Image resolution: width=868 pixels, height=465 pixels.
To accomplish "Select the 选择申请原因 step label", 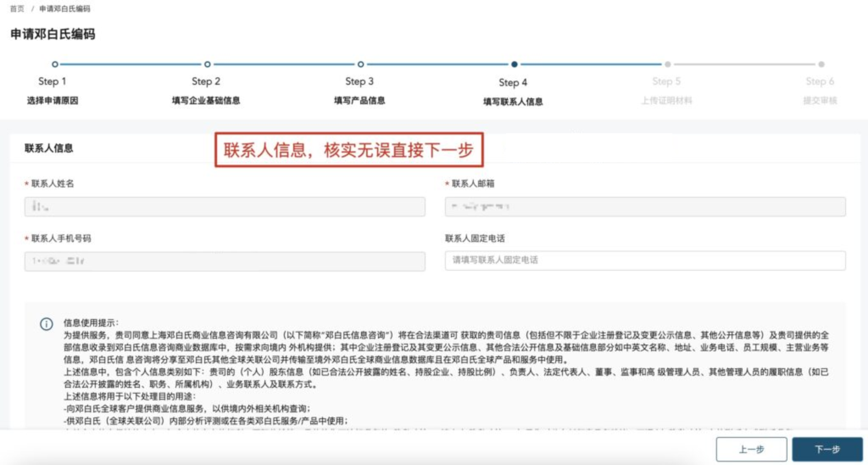I will tap(53, 101).
